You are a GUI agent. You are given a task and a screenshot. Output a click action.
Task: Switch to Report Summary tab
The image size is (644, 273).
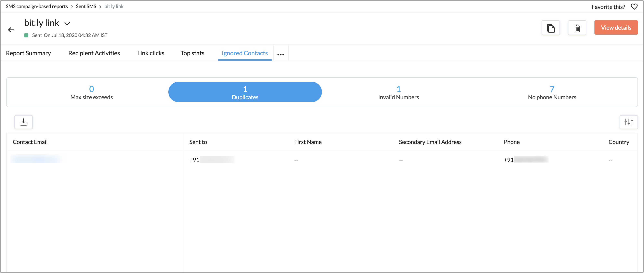click(28, 53)
